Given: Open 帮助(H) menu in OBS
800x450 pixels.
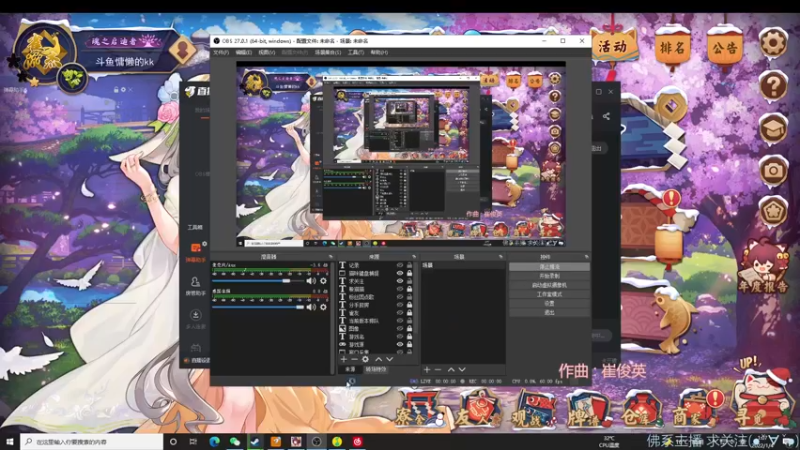Looking at the screenshot, I should [379, 53].
